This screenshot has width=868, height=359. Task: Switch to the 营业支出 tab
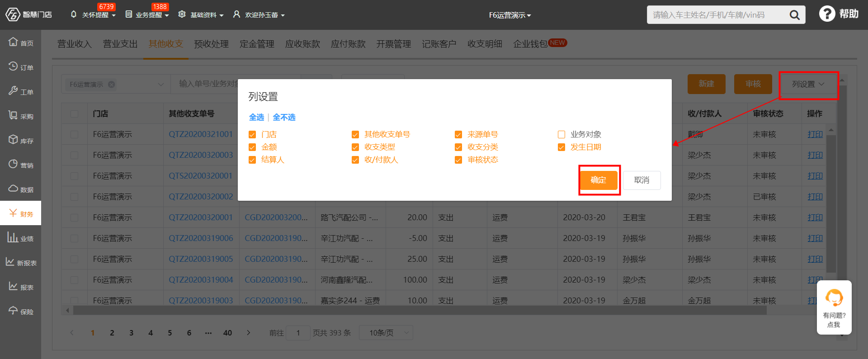[120, 44]
